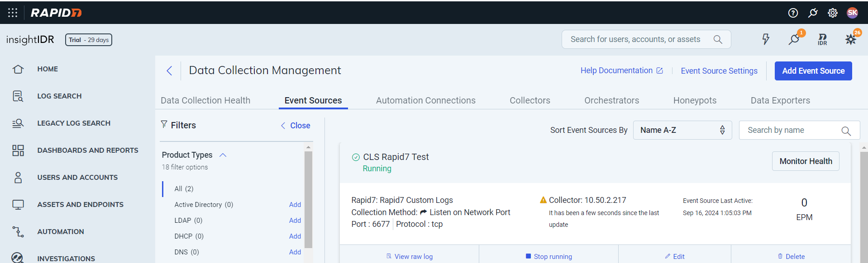Click Stop running for CLS Rapid7 Test
The image size is (868, 263).
[x=548, y=256]
